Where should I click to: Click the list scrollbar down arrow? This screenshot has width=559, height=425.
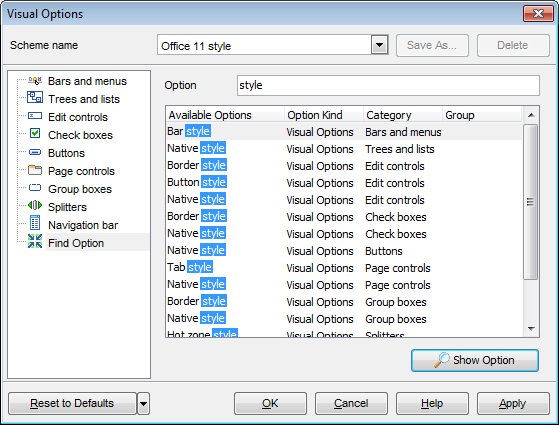531,328
